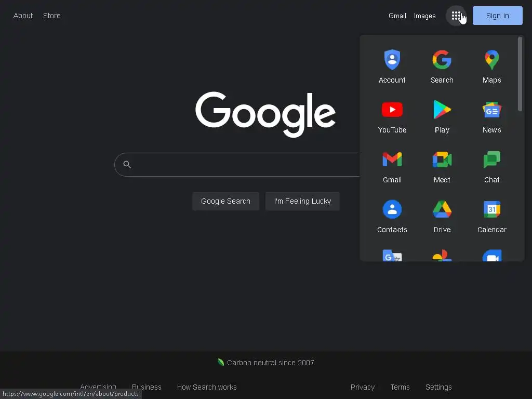Open the Advertising footer link
Viewport: 532px width, 399px height.
pyautogui.click(x=98, y=387)
